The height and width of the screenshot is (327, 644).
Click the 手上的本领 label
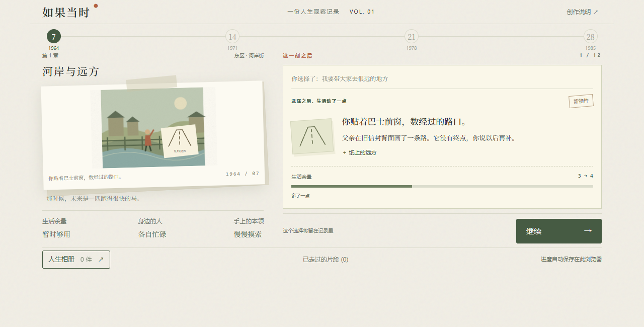click(249, 221)
